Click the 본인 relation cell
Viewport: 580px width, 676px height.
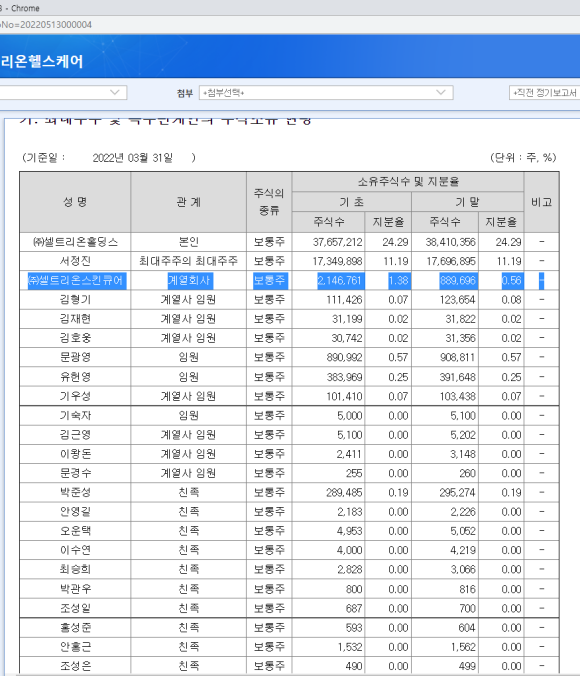click(188, 242)
